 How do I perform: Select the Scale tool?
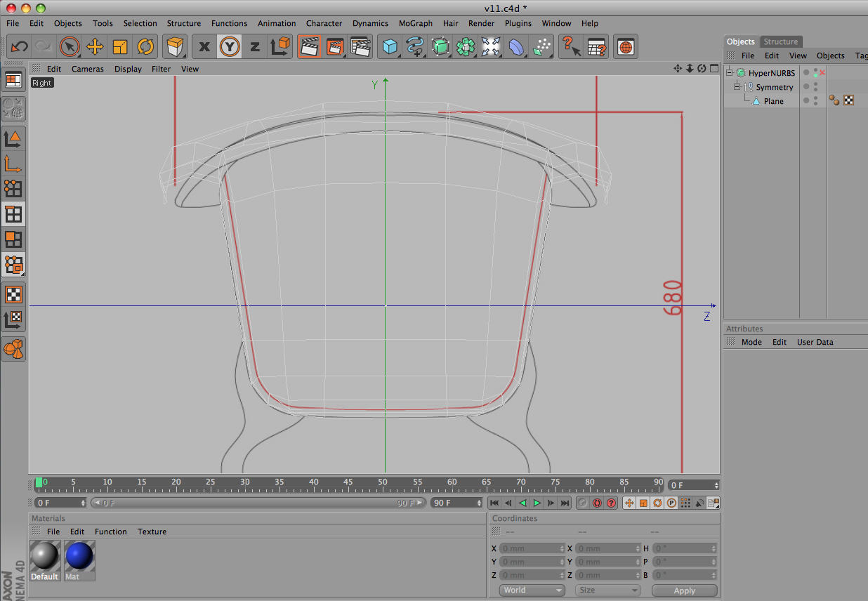point(120,47)
